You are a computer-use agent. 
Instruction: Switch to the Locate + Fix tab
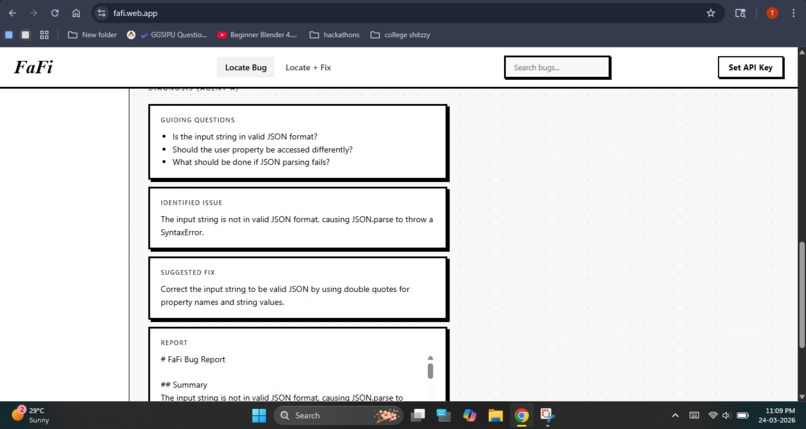(x=308, y=67)
